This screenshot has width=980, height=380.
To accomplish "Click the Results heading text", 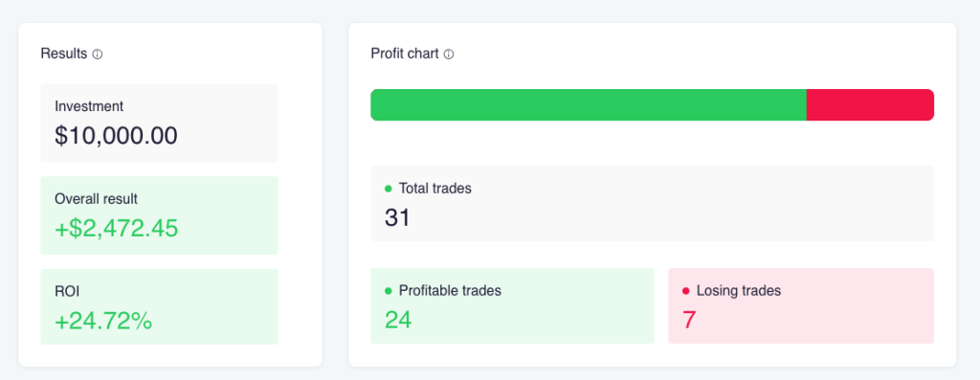I will click(64, 54).
